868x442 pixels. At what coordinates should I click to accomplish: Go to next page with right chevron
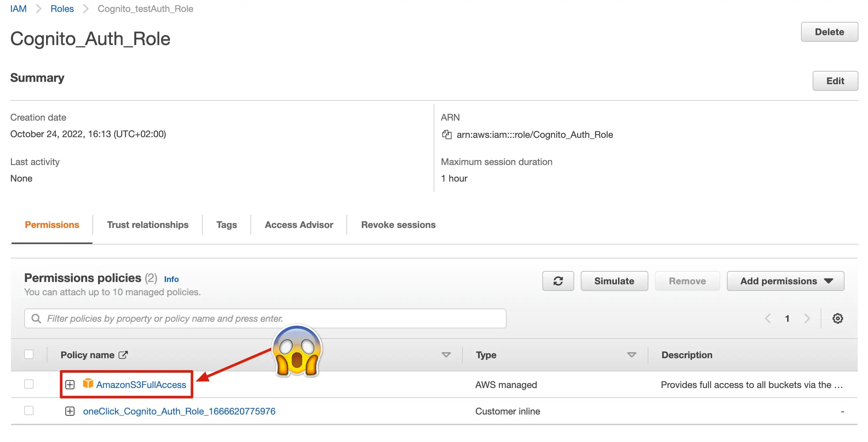pos(807,318)
